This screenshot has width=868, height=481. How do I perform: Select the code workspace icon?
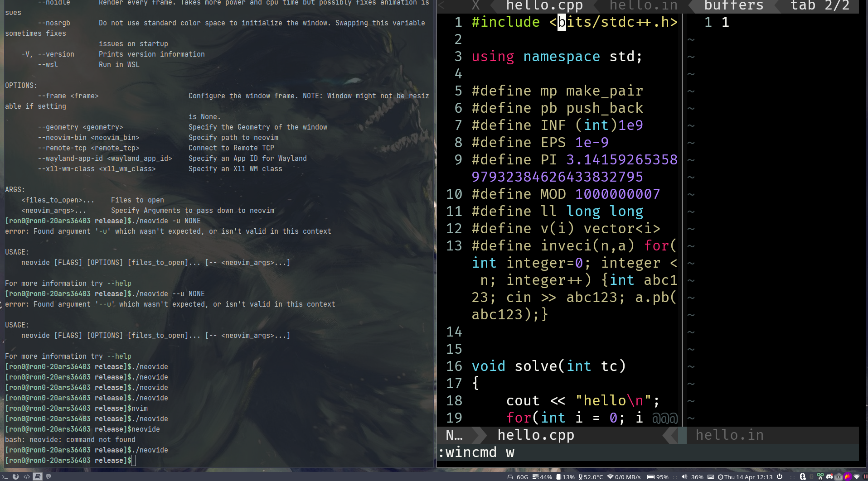27,476
